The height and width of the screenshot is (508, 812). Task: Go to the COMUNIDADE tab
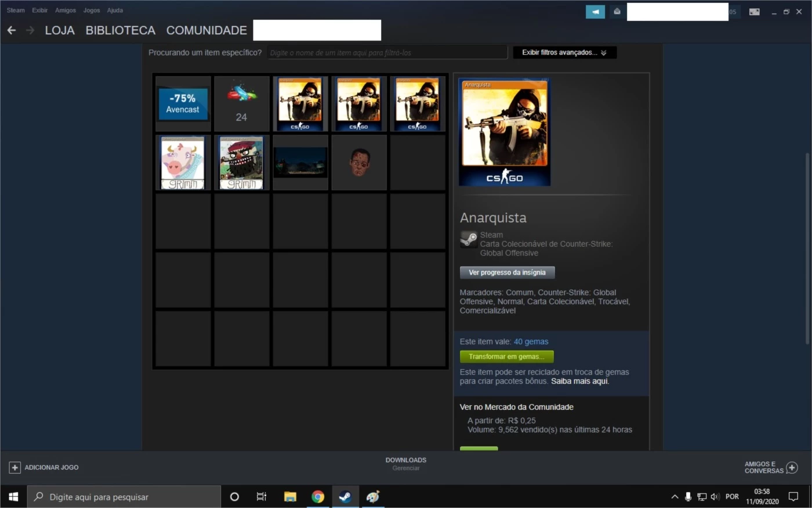click(206, 30)
